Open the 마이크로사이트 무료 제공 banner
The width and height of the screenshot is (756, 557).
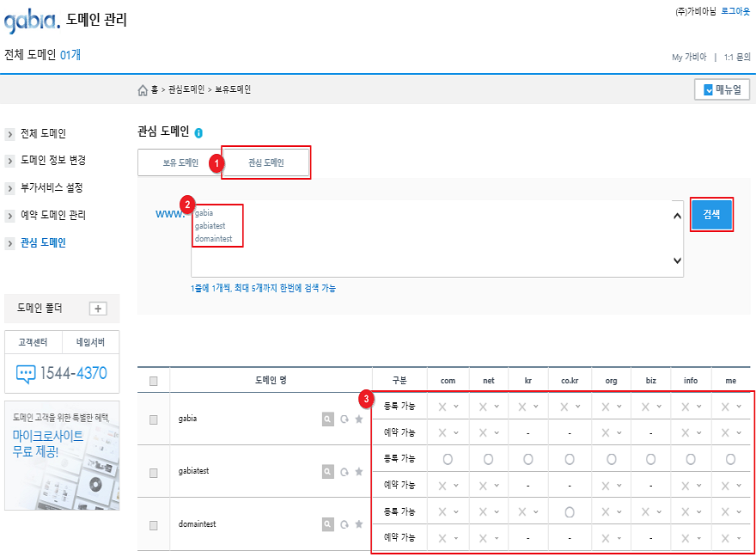pos(62,456)
